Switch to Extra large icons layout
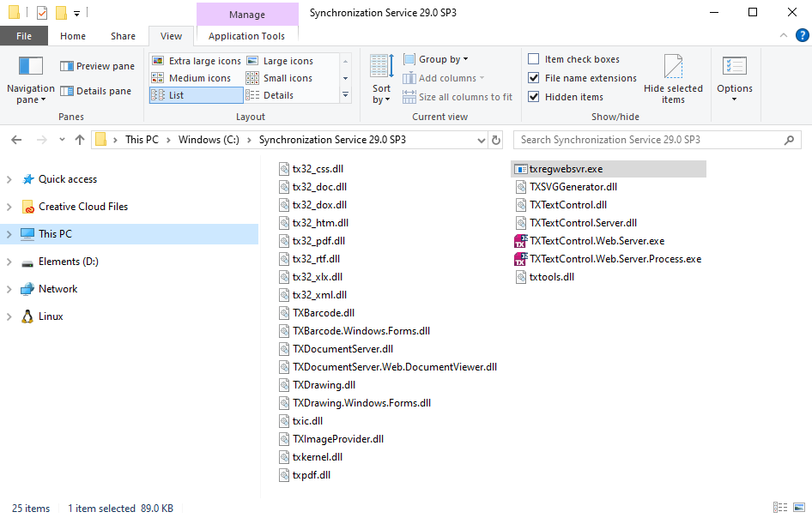Image resolution: width=812 pixels, height=518 pixels. [197, 61]
